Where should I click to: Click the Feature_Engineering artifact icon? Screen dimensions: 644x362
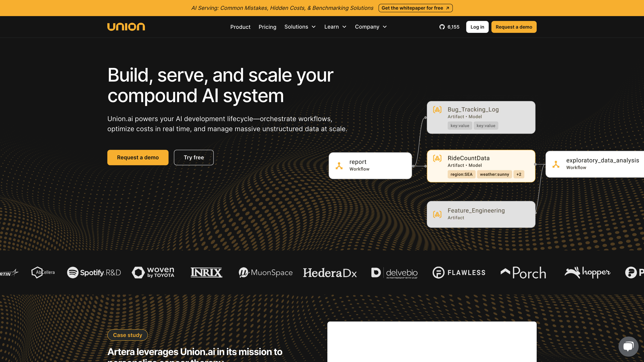[x=437, y=214]
